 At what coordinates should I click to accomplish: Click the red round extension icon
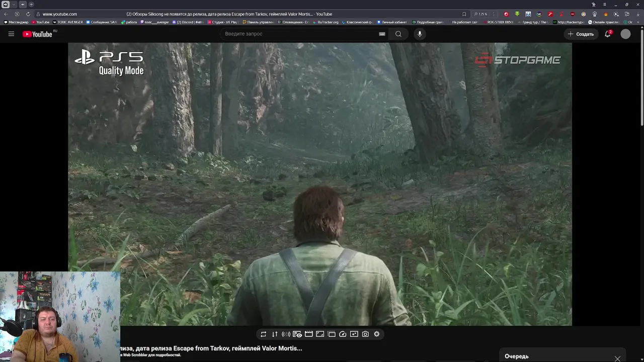[506, 14]
